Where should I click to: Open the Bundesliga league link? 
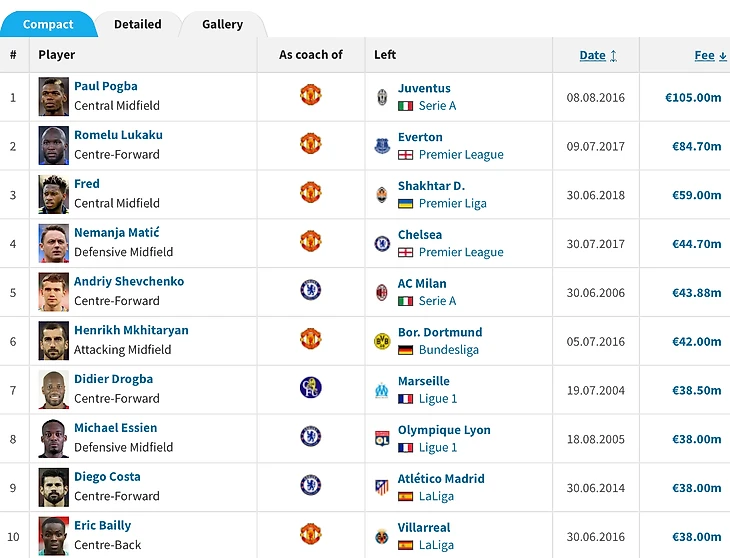tap(448, 350)
